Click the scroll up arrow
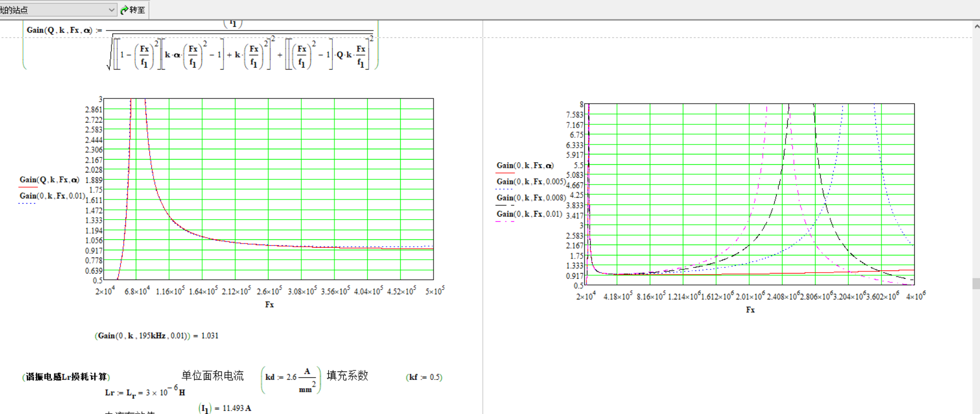The width and height of the screenshot is (980, 414). click(976, 26)
